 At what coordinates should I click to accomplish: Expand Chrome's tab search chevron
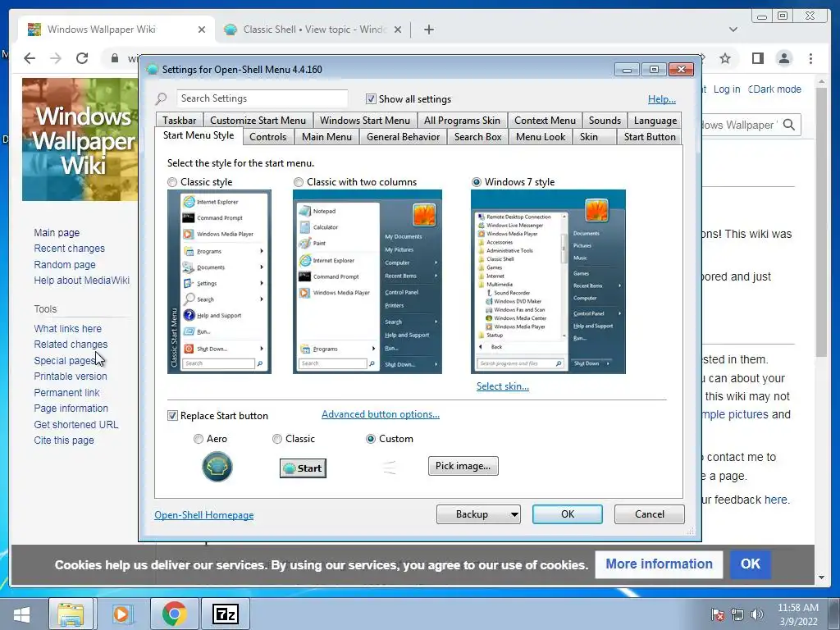click(733, 30)
